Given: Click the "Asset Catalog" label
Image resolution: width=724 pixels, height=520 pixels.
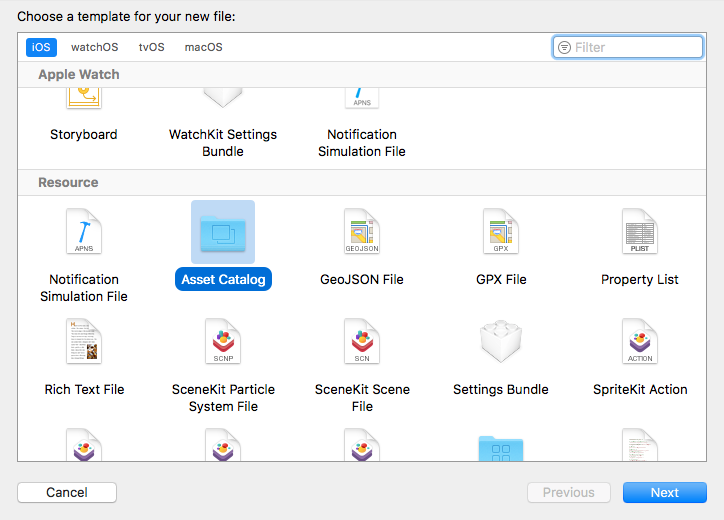Looking at the screenshot, I should pos(223,279).
